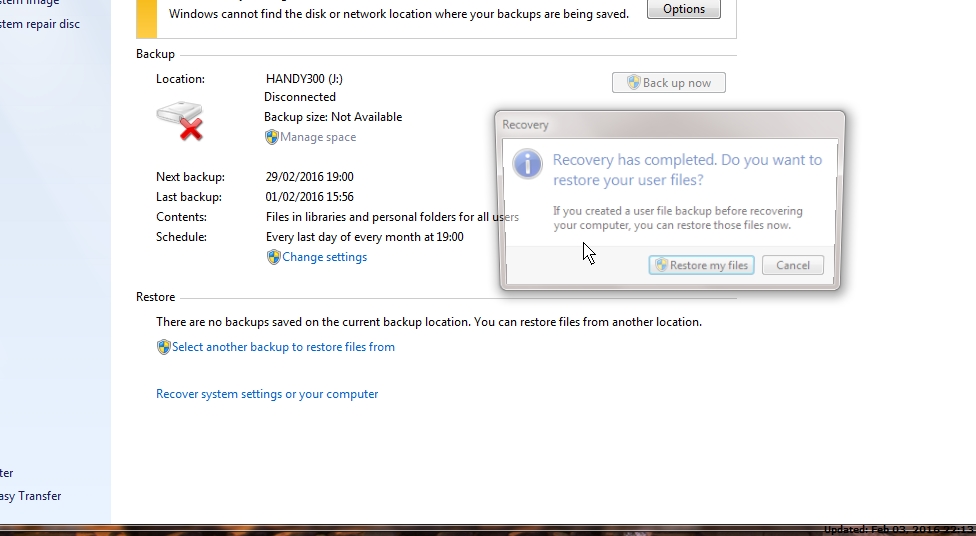Screen dimensions: 976x536
Task: Click the shield icon beside Manage space
Action: 272,137
